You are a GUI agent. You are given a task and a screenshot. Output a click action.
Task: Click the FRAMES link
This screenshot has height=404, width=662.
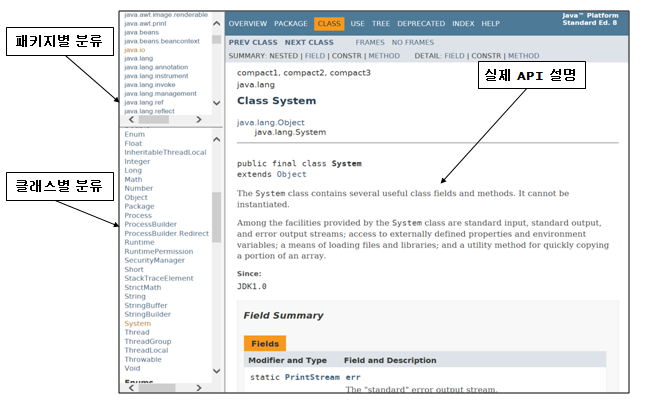370,42
